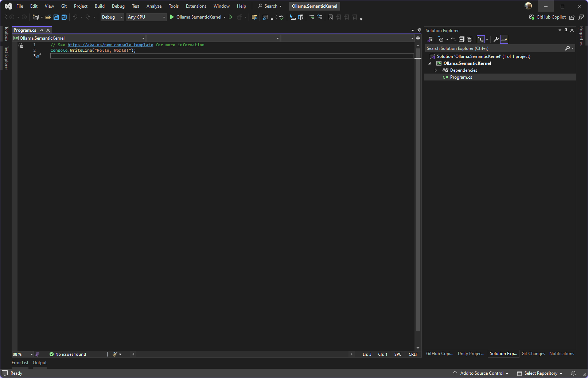Open Properties via the wrench icon
This screenshot has width=588, height=378.
496,39
